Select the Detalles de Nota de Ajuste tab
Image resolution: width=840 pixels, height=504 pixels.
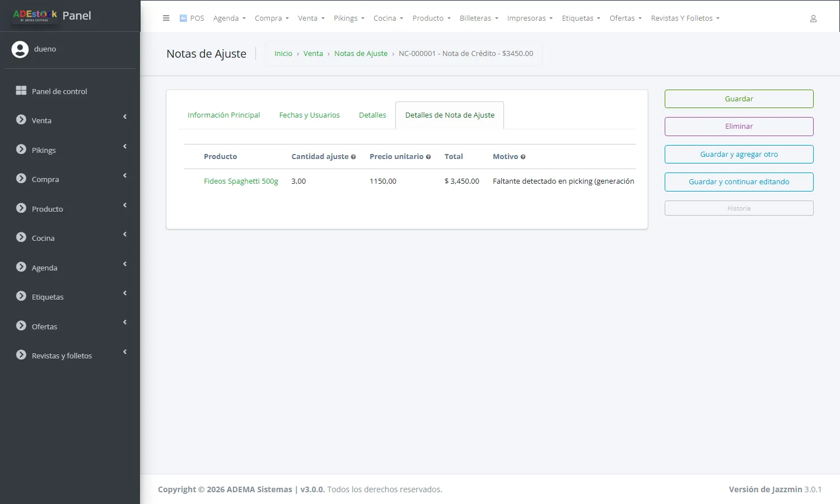point(450,115)
